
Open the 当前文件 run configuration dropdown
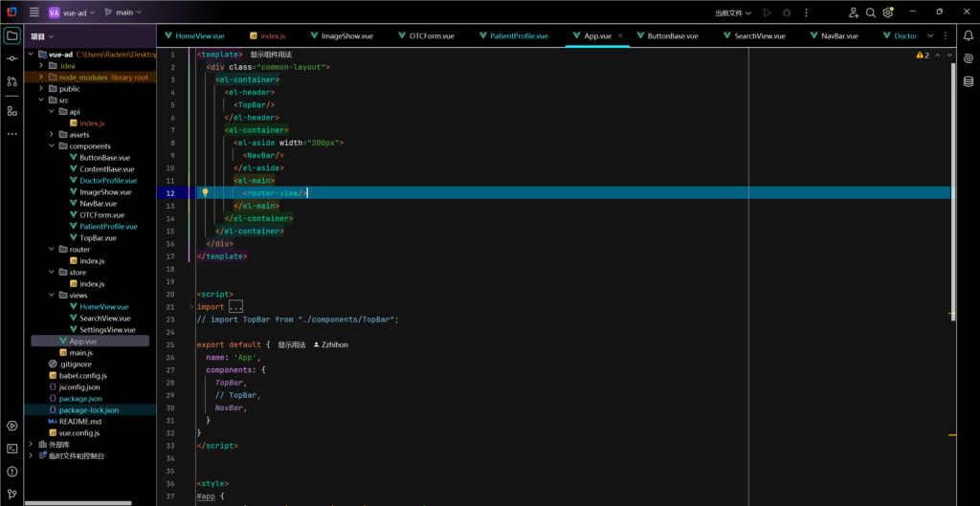pyautogui.click(x=733, y=12)
